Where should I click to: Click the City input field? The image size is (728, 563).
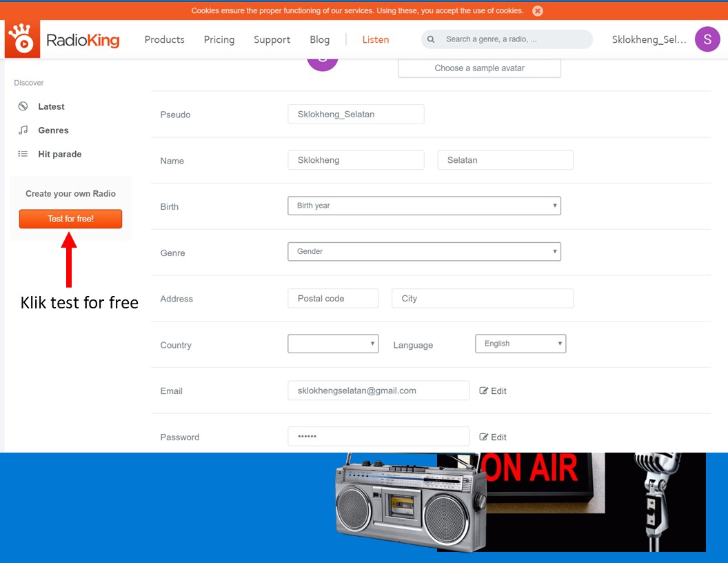click(x=483, y=298)
